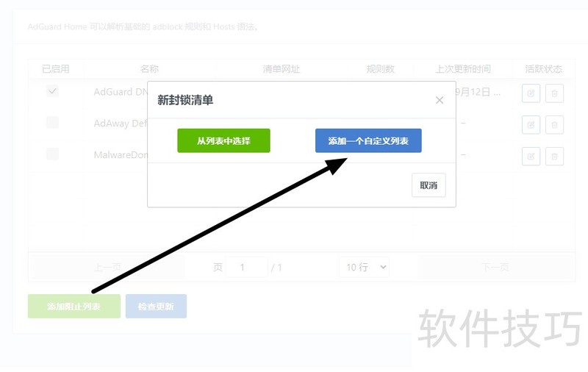Click the 清单网址 column header
The height and width of the screenshot is (372, 588).
point(282,69)
